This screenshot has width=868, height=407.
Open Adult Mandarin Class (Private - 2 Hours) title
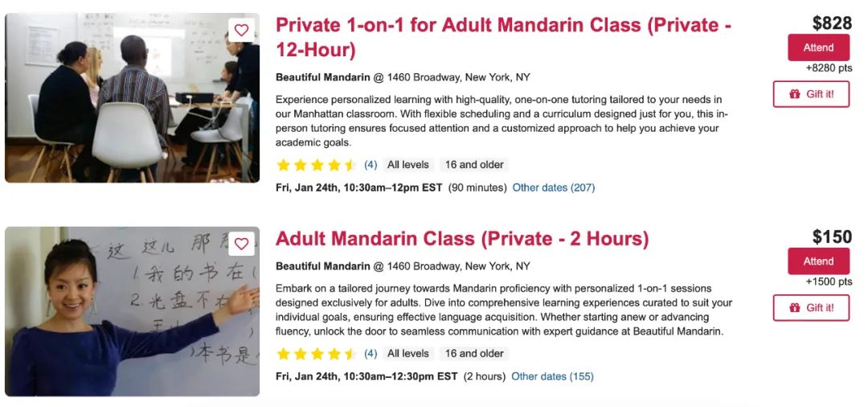pos(462,239)
